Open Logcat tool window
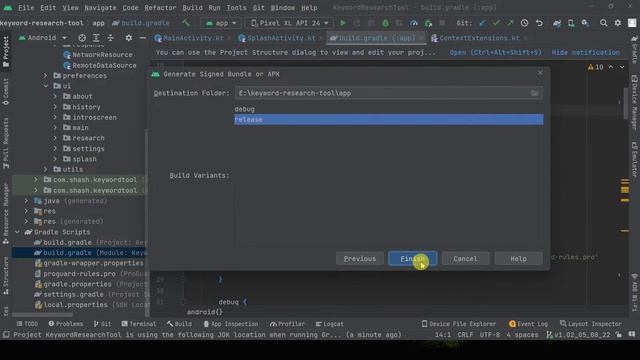This screenshot has height=360, width=640. click(329, 324)
